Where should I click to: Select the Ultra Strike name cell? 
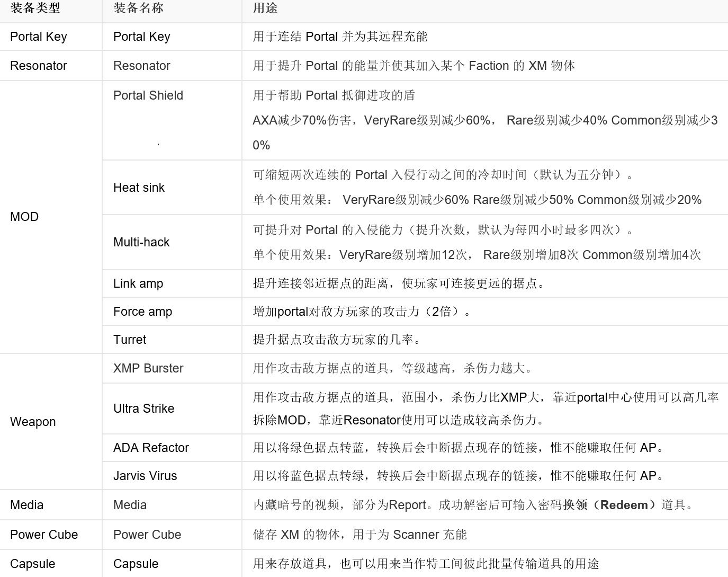coord(143,409)
